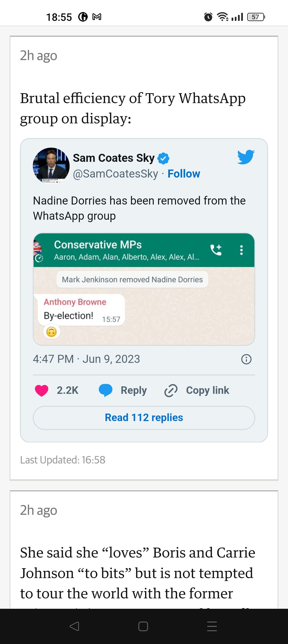
Task: Open tweet info circle icon
Action: point(246,359)
